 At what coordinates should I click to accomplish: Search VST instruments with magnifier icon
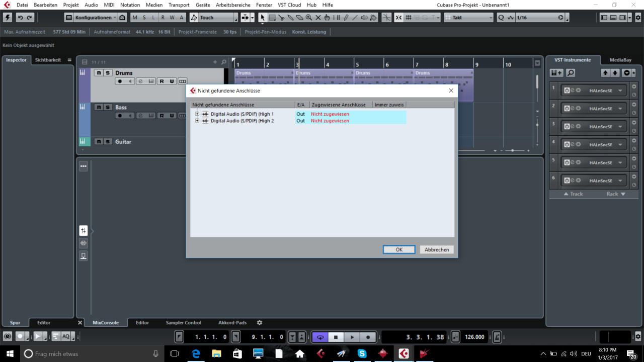571,73
